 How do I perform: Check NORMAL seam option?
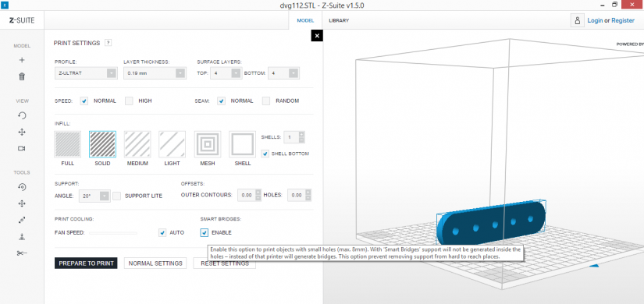(222, 101)
